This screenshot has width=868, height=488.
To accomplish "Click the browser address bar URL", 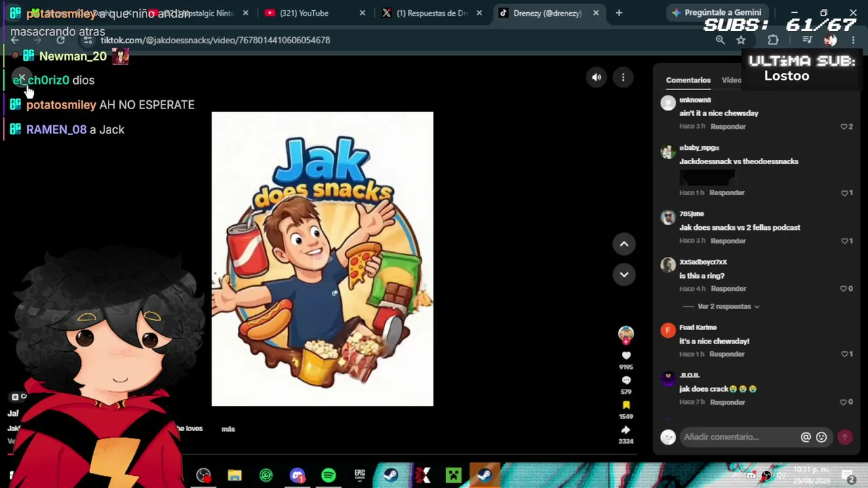I will [x=215, y=40].
